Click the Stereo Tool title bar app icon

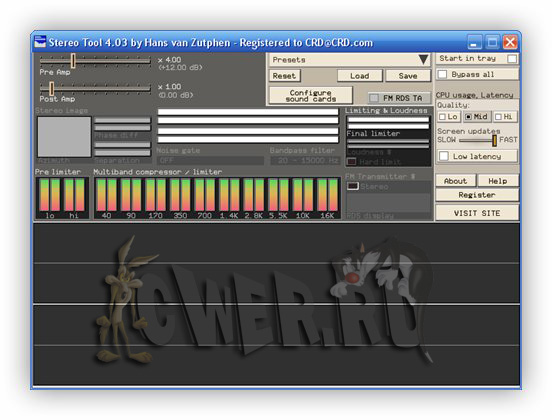pos(40,42)
